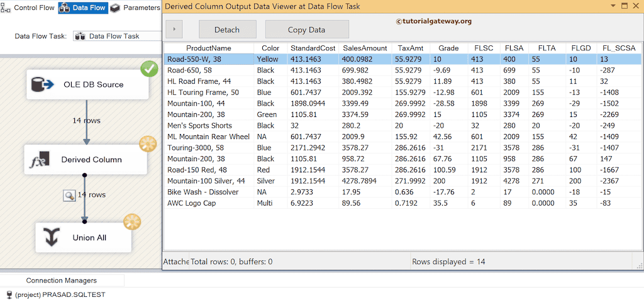644x307 pixels.
Task: Click the SalesAmount column header
Action: 364,48
